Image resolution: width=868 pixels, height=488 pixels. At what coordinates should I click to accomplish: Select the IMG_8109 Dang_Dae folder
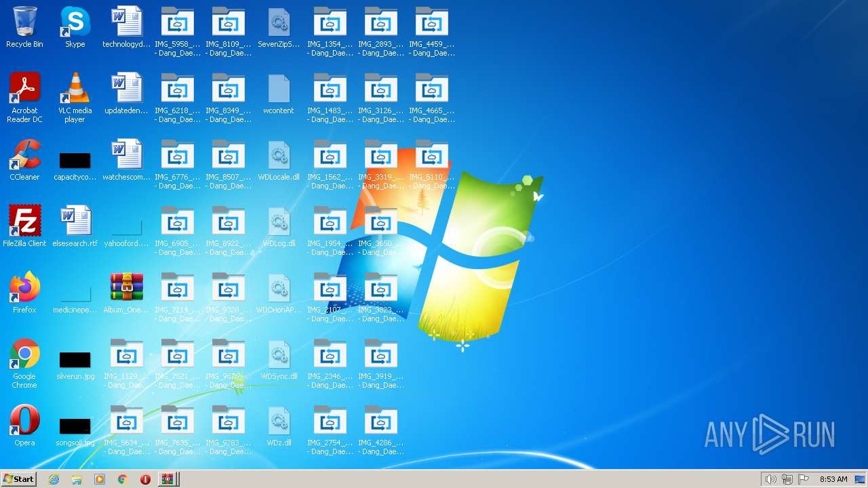click(x=228, y=31)
